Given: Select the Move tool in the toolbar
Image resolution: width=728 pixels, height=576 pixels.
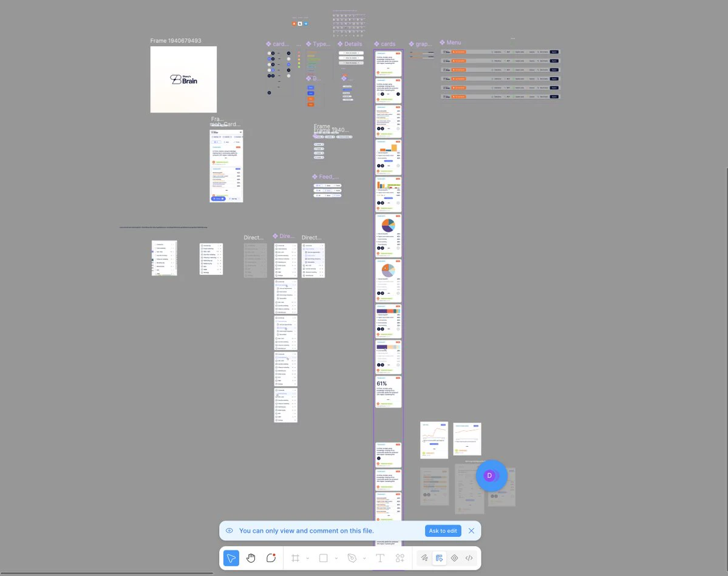Looking at the screenshot, I should 231,558.
